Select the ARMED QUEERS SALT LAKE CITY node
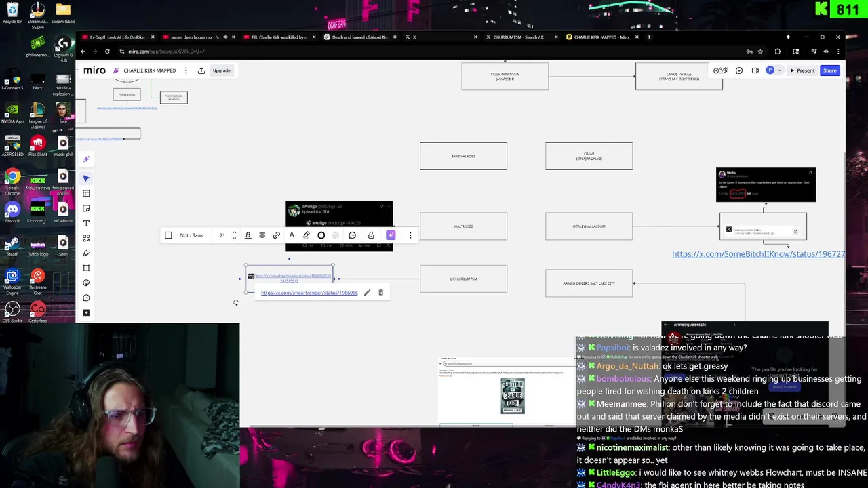The height and width of the screenshot is (488, 868). [589, 283]
